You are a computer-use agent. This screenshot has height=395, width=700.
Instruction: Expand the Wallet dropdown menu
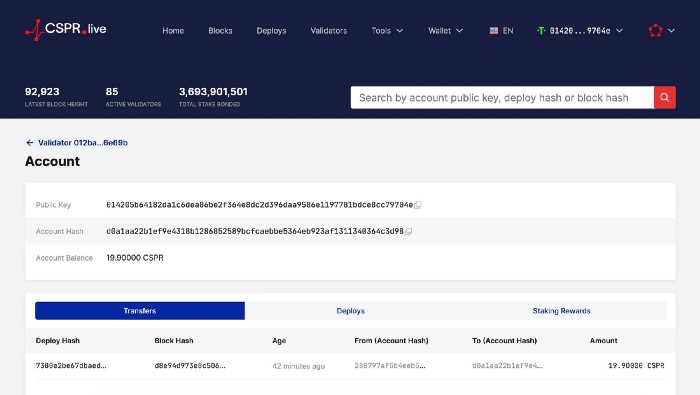(446, 31)
